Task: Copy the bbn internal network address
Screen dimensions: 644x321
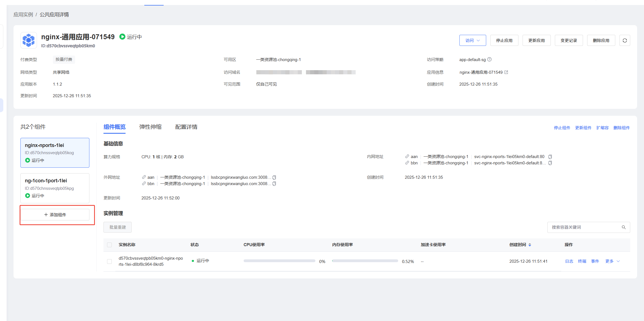Action: (550, 163)
